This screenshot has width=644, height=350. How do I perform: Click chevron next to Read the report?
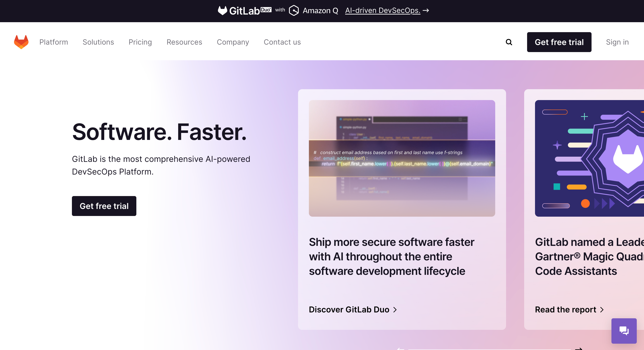tap(602, 310)
